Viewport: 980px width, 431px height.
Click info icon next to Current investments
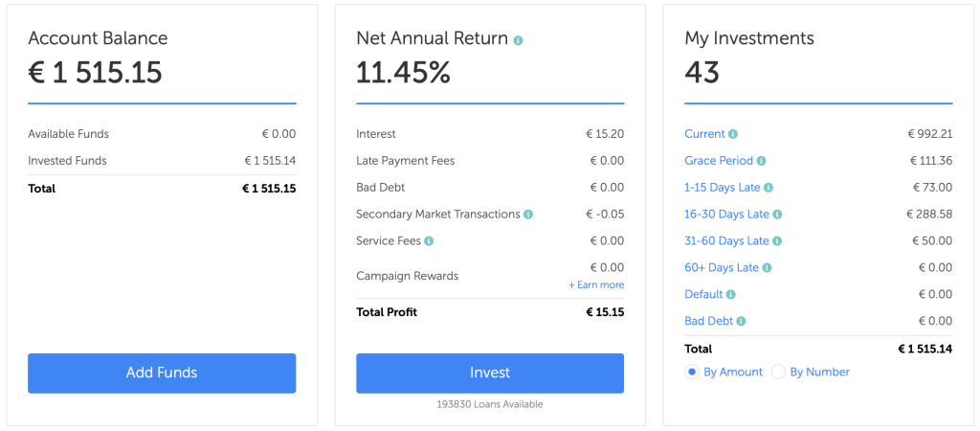733,134
